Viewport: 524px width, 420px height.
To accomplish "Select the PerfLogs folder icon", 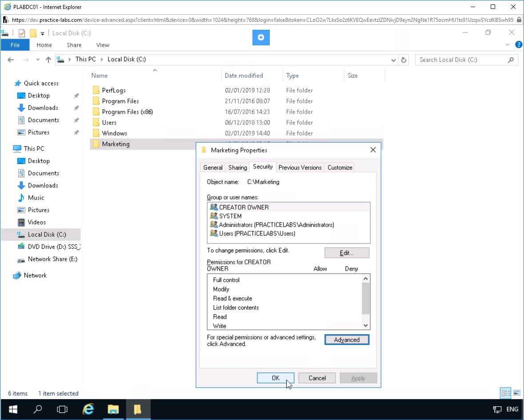I will (96, 90).
